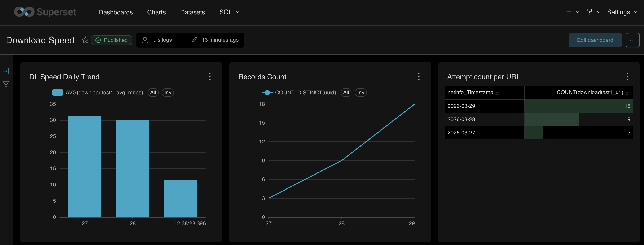Open Attempt count per URL chart menu
The height and width of the screenshot is (245, 644).
(628, 77)
